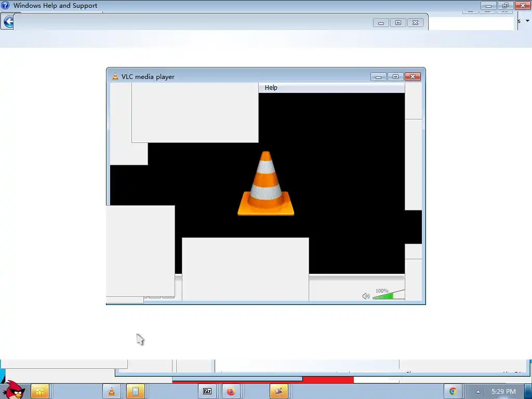Open 7-Zip from the taskbar
532x399 pixels.
pyautogui.click(x=207, y=392)
